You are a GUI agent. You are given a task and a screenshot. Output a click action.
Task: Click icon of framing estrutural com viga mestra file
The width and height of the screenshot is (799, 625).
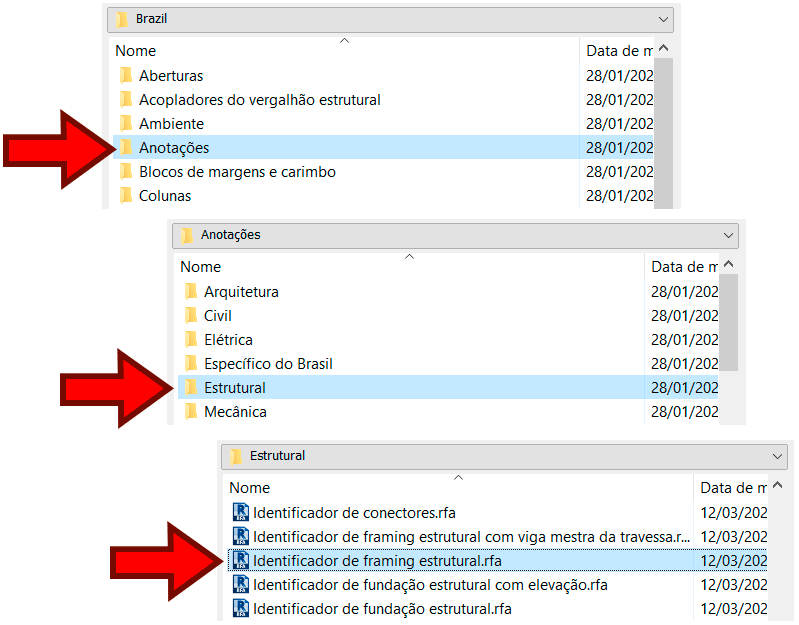pos(240,537)
